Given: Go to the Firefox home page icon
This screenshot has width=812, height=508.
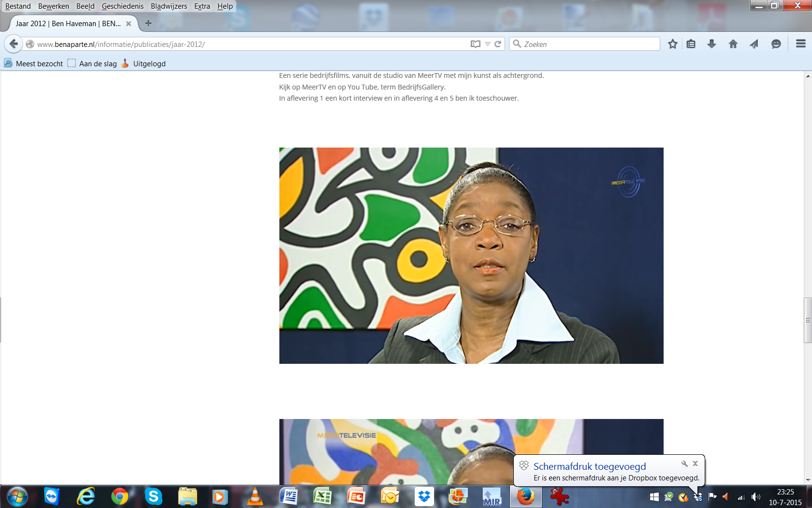Looking at the screenshot, I should [x=733, y=44].
